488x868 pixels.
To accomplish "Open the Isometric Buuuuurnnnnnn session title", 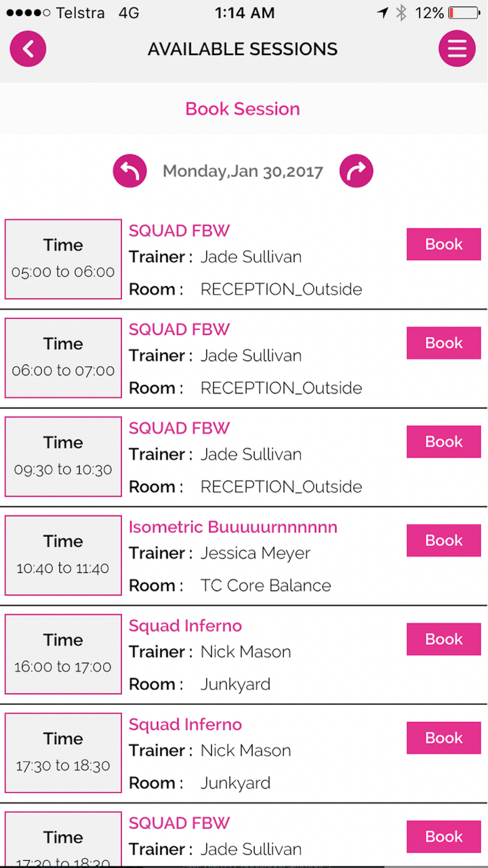I will tap(233, 527).
